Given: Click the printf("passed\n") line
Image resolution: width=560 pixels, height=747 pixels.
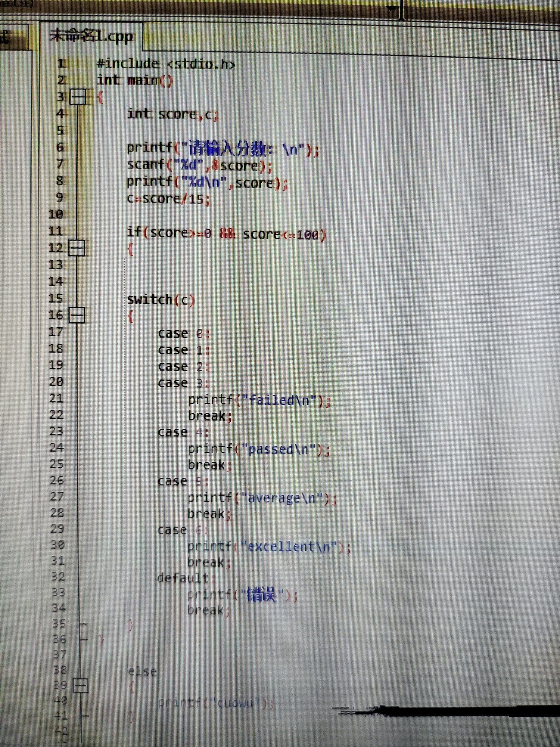Looking at the screenshot, I should pos(259,449).
